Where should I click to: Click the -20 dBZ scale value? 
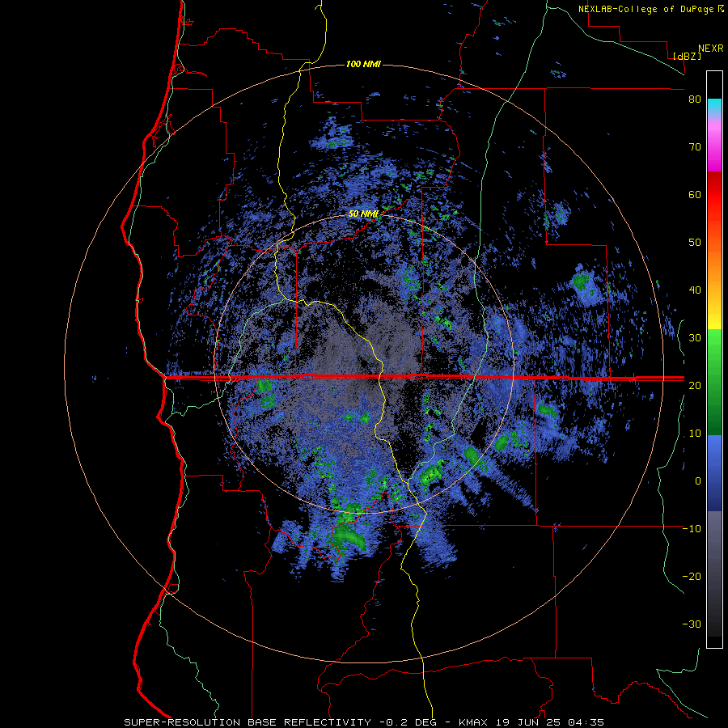tap(692, 576)
